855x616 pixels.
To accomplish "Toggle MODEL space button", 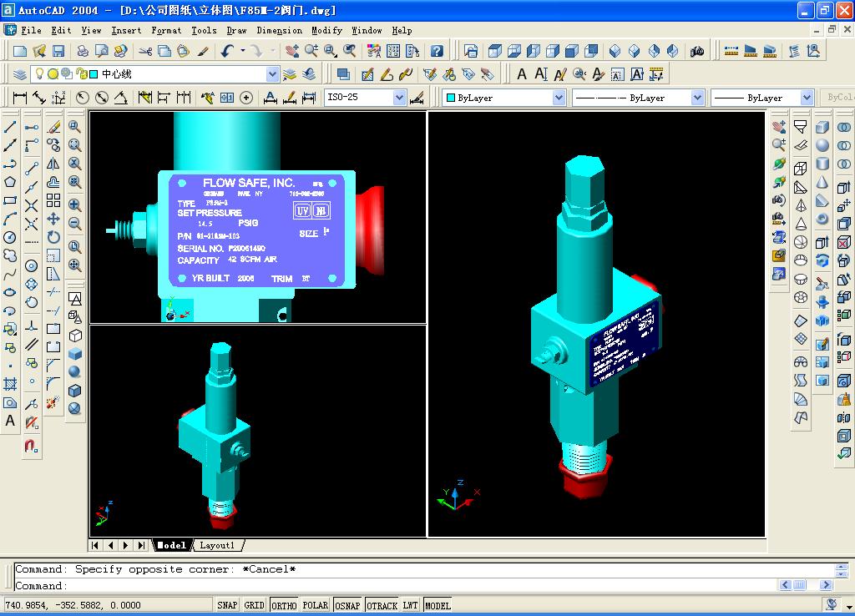I will (x=438, y=606).
